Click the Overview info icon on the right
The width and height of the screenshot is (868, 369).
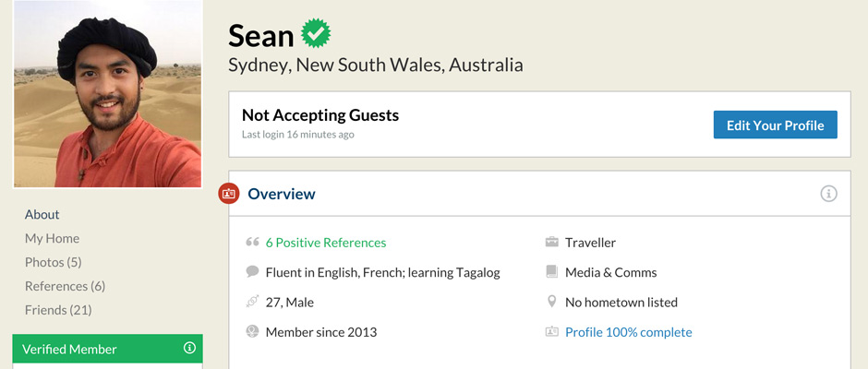828,194
